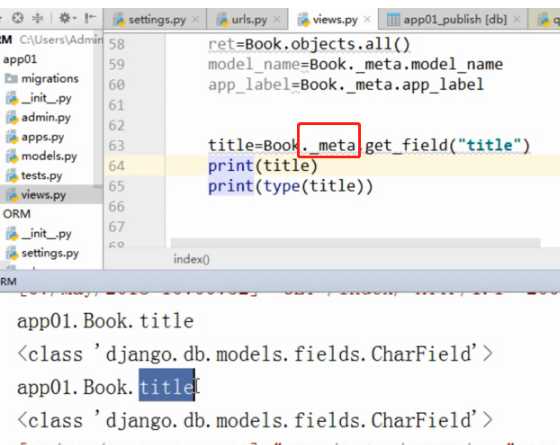
Task: Click the print(type(title)) line
Action: [x=290, y=186]
